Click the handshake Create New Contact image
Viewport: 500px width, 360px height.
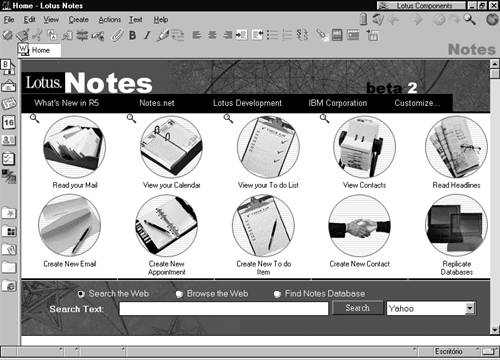[x=359, y=226]
